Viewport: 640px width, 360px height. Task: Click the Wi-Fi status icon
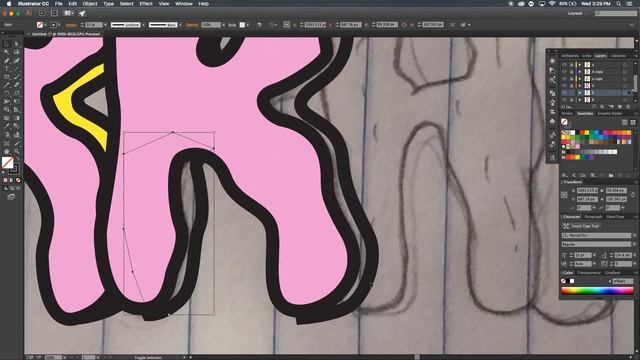tap(552, 4)
